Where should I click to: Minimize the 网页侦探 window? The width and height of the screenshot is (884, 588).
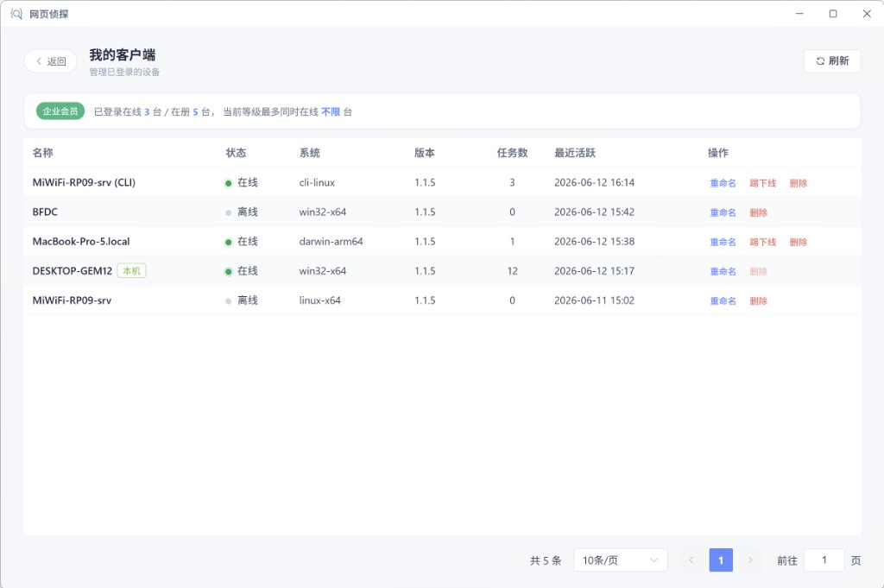799,14
